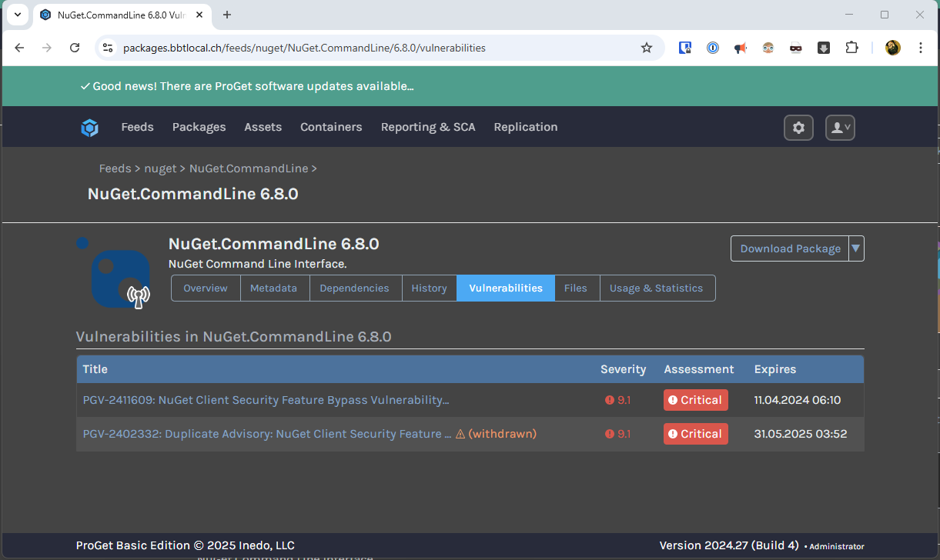The width and height of the screenshot is (940, 560).
Task: Go back with the browser back arrow
Action: (20, 48)
